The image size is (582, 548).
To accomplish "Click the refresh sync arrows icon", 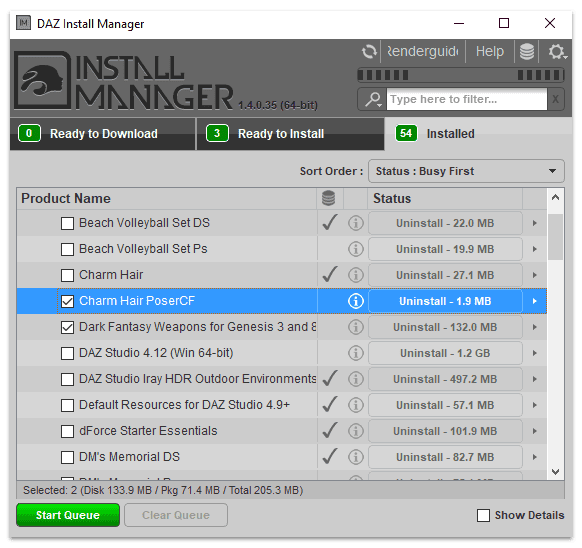I will (x=369, y=52).
